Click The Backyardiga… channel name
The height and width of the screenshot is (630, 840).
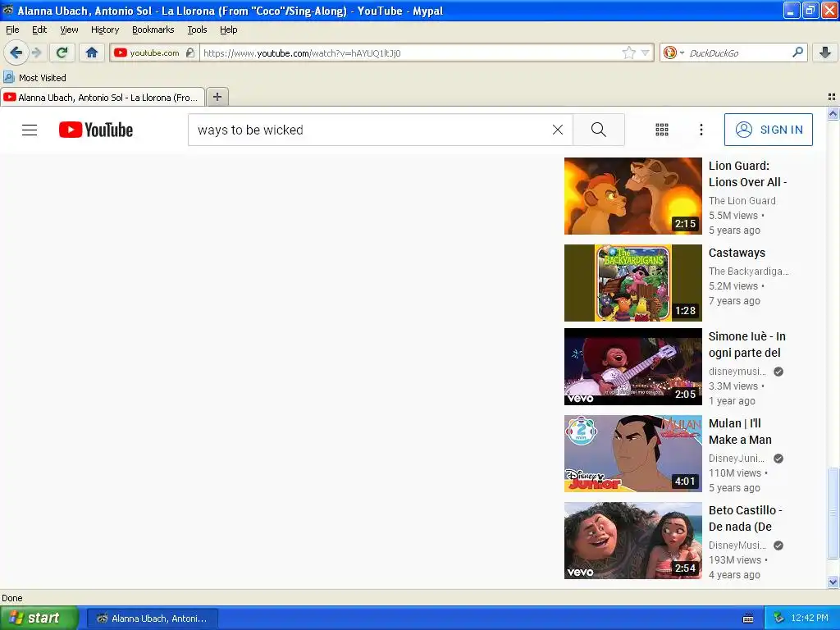[x=748, y=271]
